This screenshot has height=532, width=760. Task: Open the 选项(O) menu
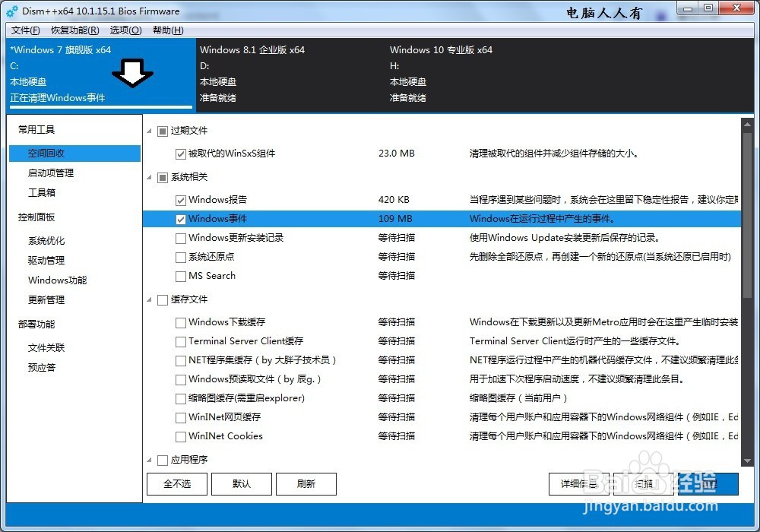click(x=125, y=30)
